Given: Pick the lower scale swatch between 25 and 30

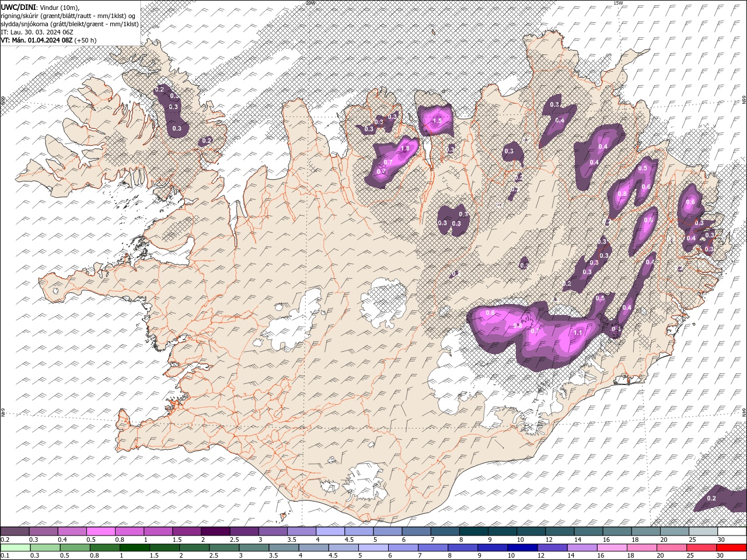Looking at the screenshot, I should 701,547.
